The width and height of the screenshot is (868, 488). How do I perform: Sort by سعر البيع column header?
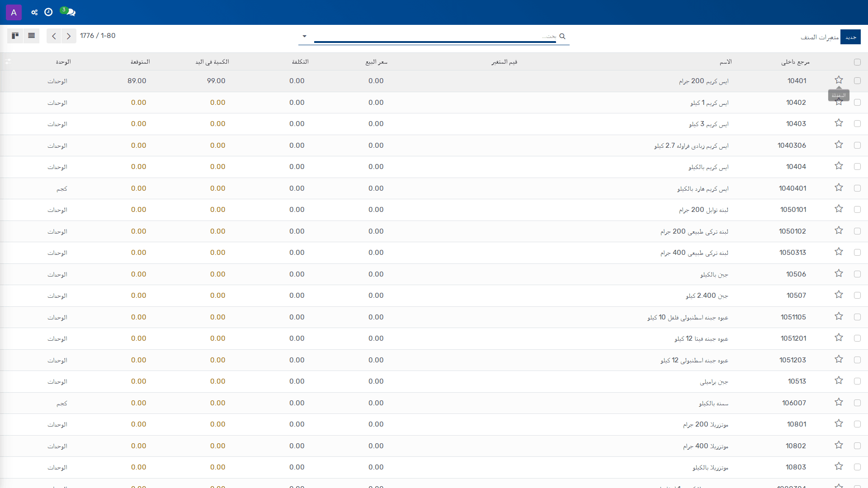click(x=377, y=62)
